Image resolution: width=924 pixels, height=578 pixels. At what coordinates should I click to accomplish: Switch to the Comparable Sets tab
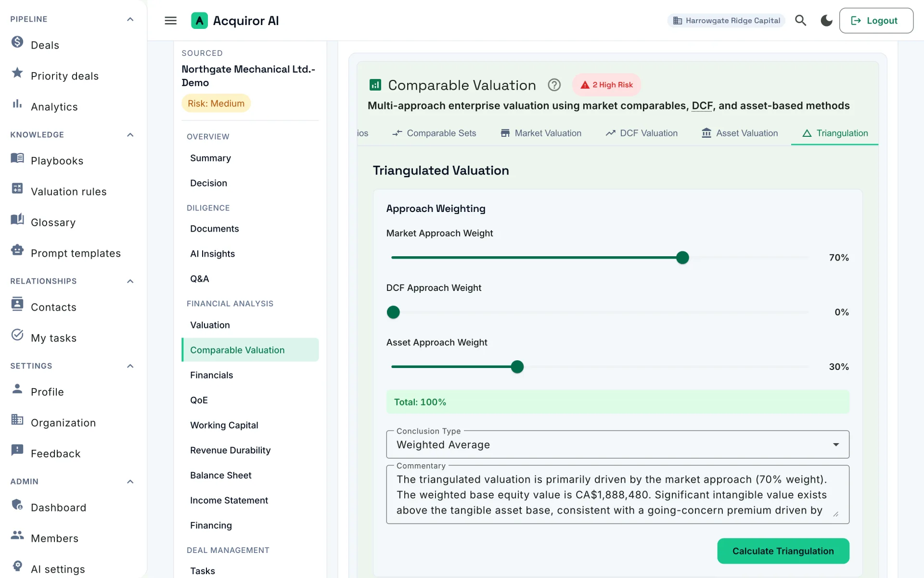point(434,133)
